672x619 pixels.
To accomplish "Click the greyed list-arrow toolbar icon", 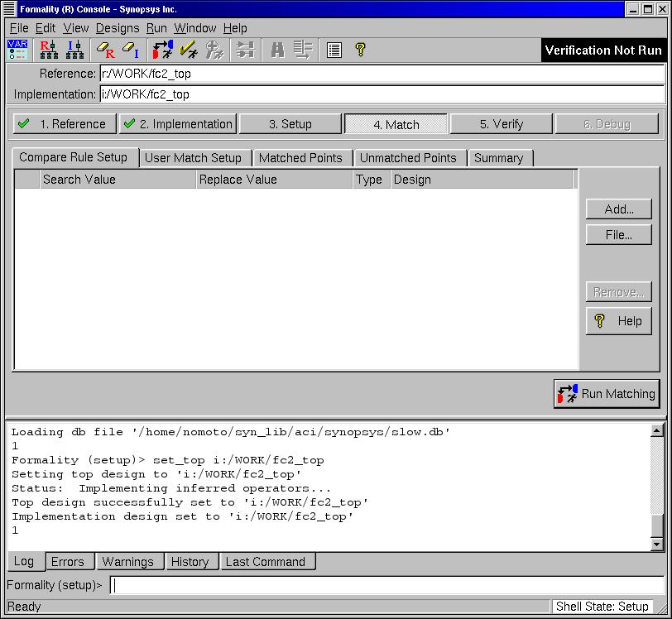I will point(303,50).
